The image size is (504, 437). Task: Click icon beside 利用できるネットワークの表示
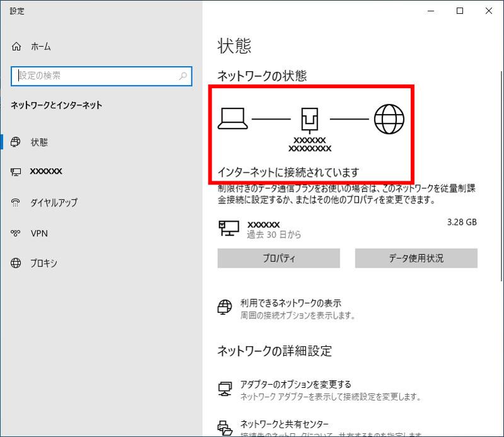(225, 307)
